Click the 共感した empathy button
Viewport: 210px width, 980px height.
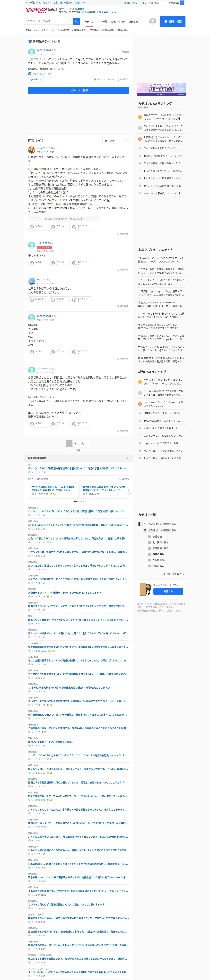point(36,80)
